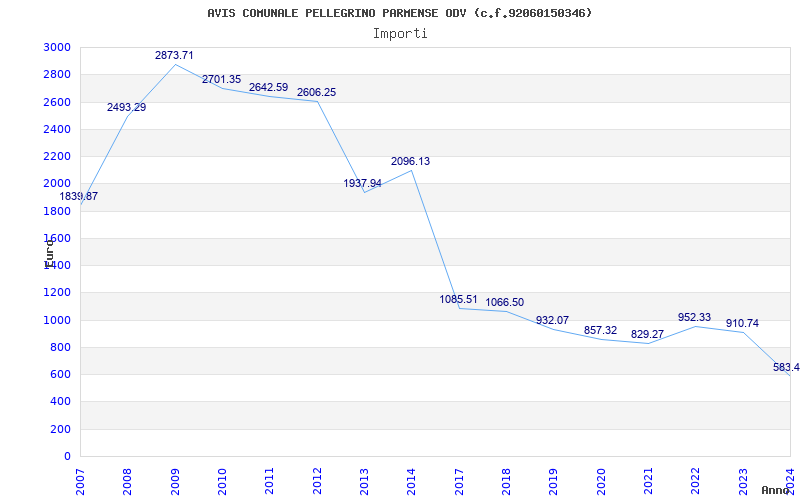Click the y-axis value 800

[61, 347]
